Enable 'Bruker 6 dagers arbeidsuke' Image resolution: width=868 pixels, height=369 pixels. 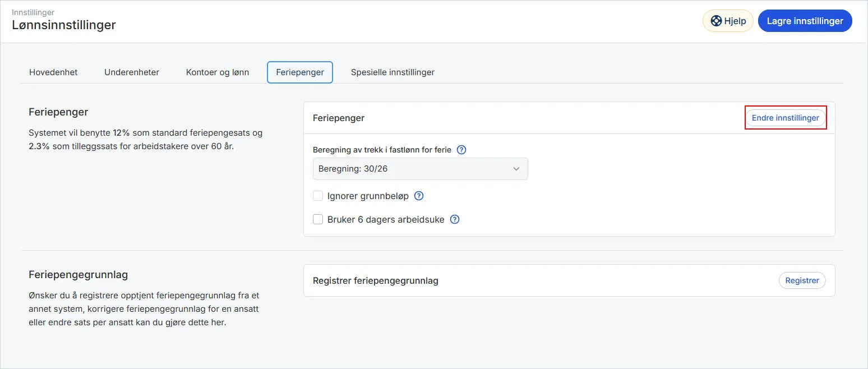point(318,219)
